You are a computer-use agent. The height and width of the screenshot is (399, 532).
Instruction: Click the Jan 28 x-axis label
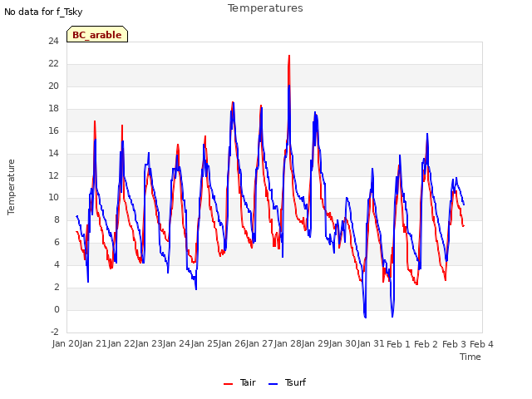288,344
